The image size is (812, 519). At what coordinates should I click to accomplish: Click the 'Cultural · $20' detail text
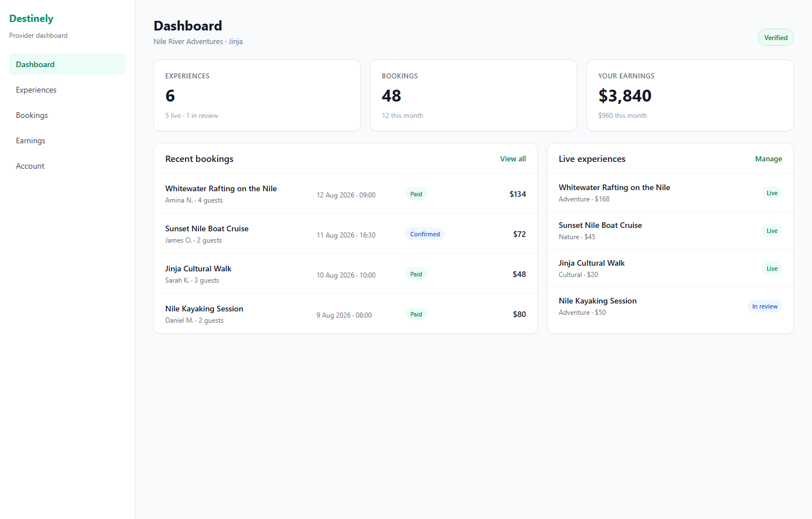tap(579, 275)
